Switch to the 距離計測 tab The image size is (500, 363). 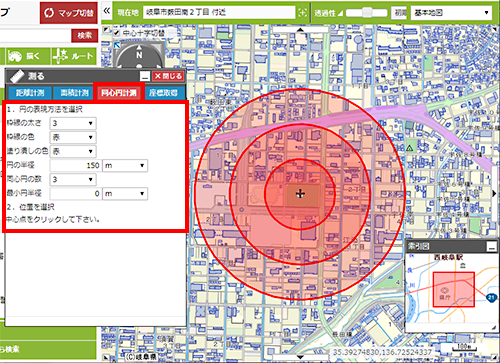coord(30,93)
